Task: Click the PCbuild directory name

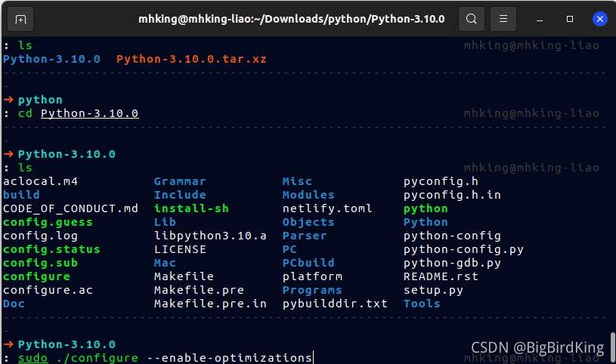Action: 308,263
